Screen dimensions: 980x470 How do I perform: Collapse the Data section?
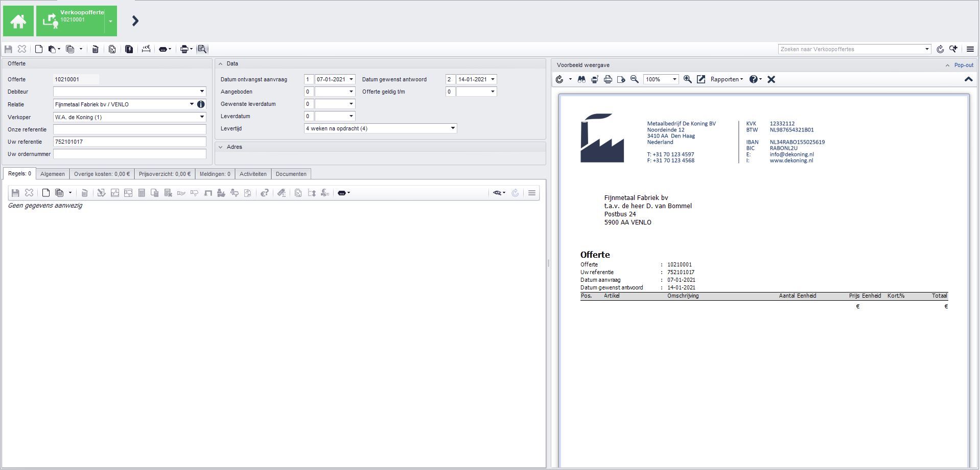221,64
